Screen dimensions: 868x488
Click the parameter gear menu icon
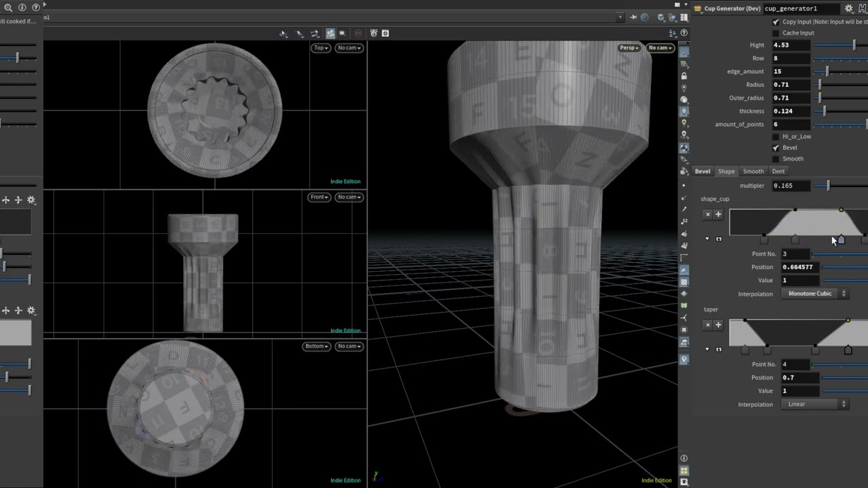tap(848, 8)
